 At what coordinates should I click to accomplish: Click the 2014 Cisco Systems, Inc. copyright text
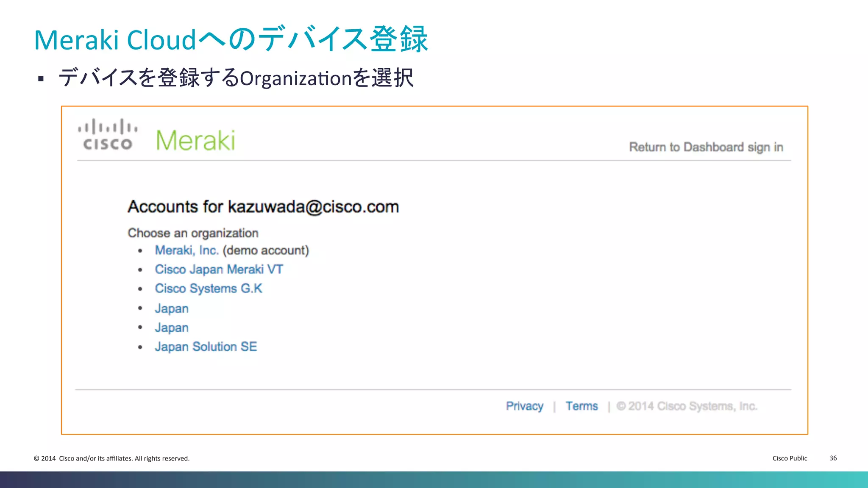pos(687,406)
